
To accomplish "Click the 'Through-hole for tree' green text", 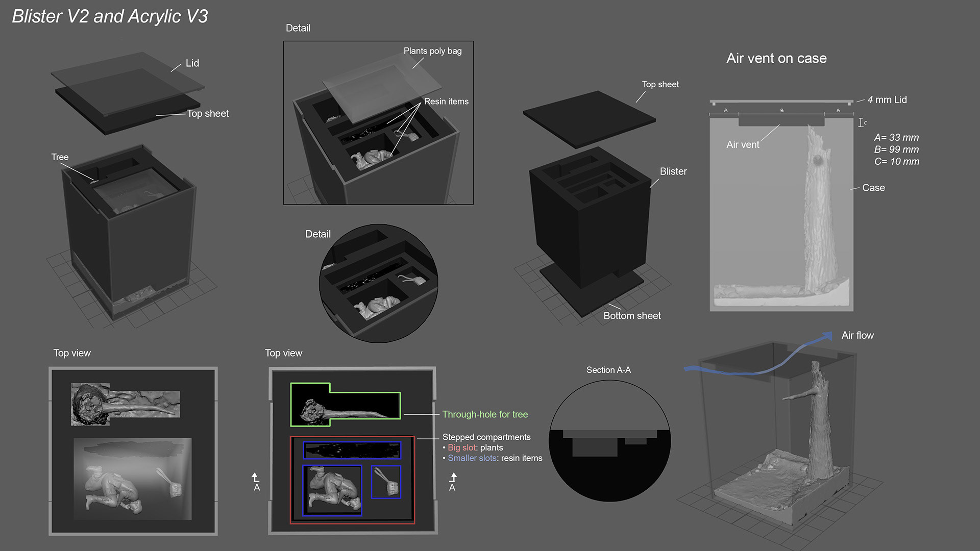I will (485, 414).
